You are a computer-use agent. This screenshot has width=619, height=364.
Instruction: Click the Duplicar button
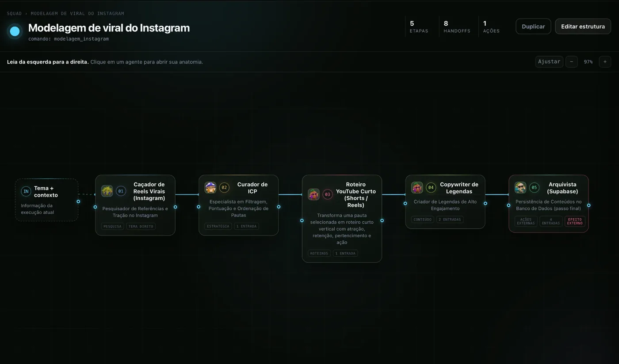(533, 27)
